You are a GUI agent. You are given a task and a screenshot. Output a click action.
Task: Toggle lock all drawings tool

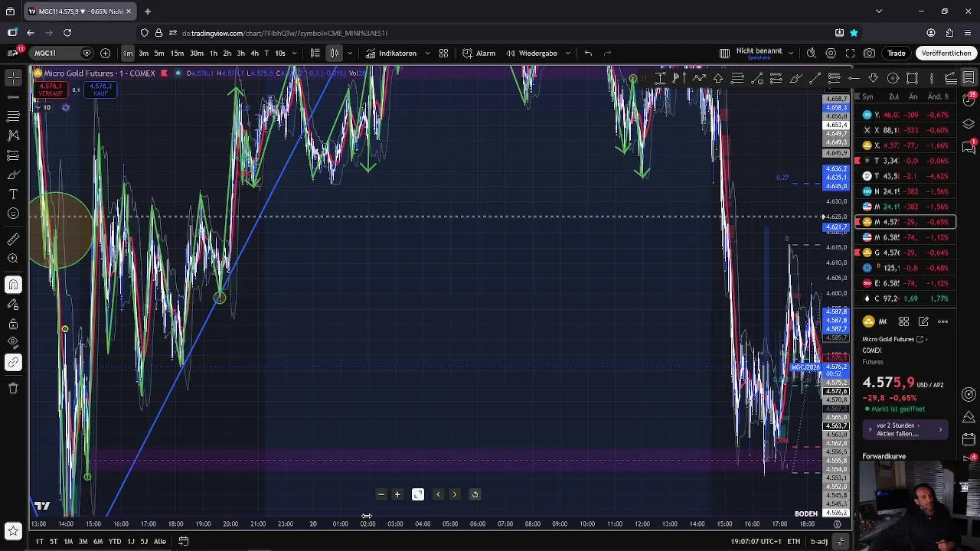point(13,324)
